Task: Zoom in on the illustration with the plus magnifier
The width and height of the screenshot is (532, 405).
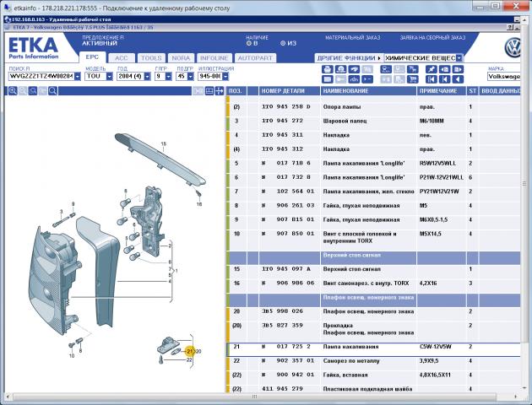Action: click(x=13, y=91)
